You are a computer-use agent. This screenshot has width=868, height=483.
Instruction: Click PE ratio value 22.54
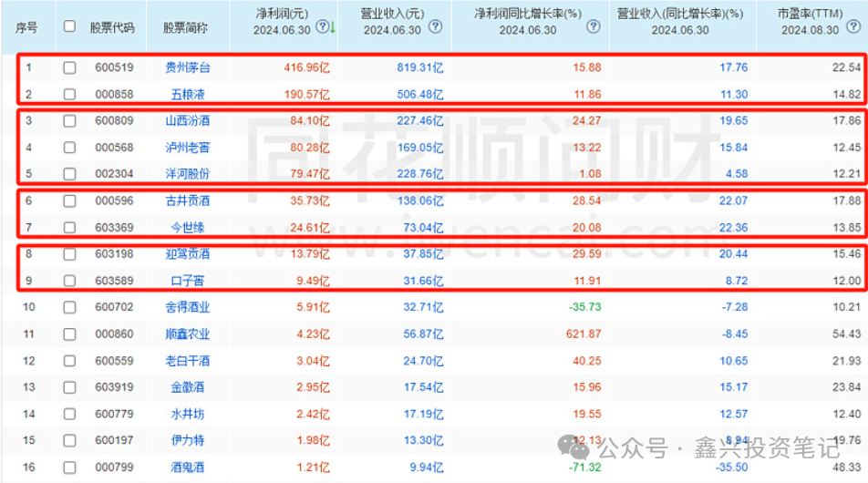point(847,67)
